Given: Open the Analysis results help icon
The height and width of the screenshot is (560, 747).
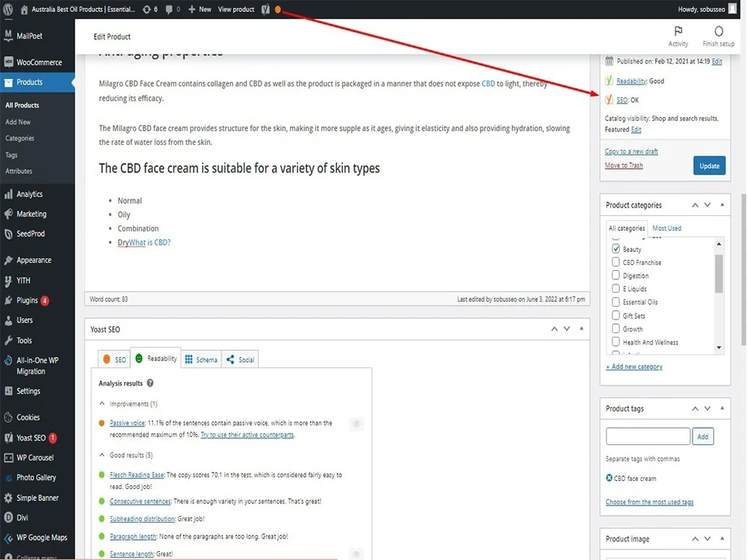Looking at the screenshot, I should point(150,383).
